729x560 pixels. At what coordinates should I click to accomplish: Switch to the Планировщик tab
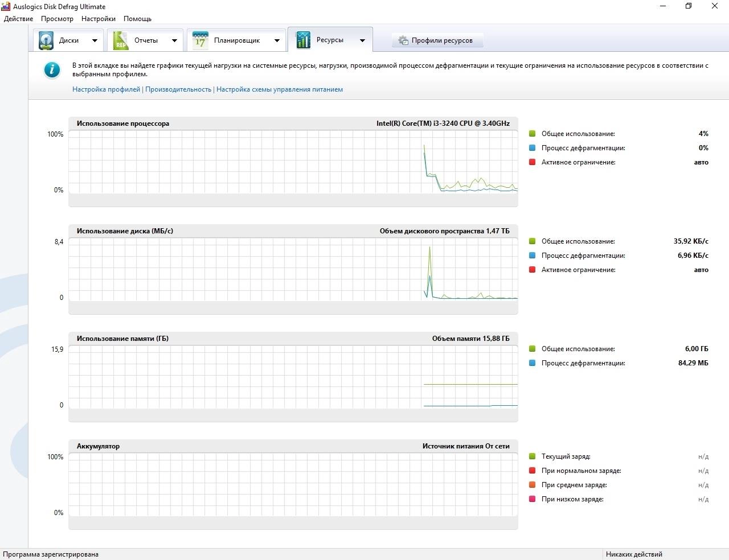pyautogui.click(x=237, y=40)
